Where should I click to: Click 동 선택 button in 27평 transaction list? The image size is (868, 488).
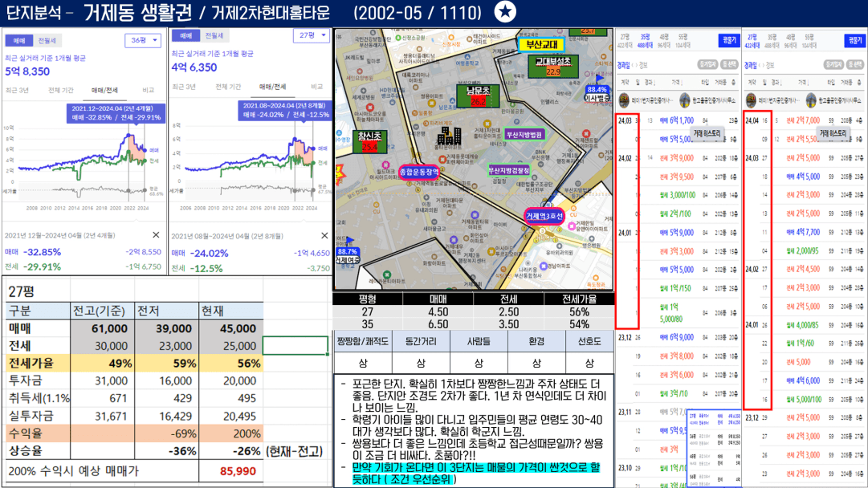[x=855, y=65]
